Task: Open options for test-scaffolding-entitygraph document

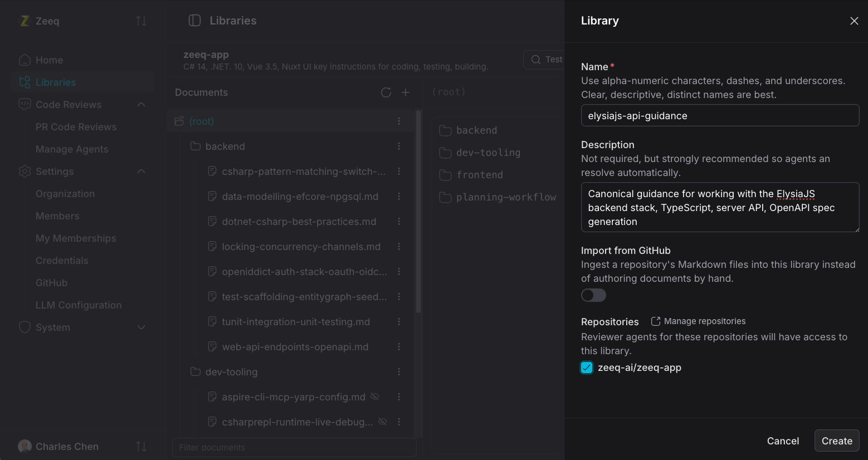Action: click(399, 297)
